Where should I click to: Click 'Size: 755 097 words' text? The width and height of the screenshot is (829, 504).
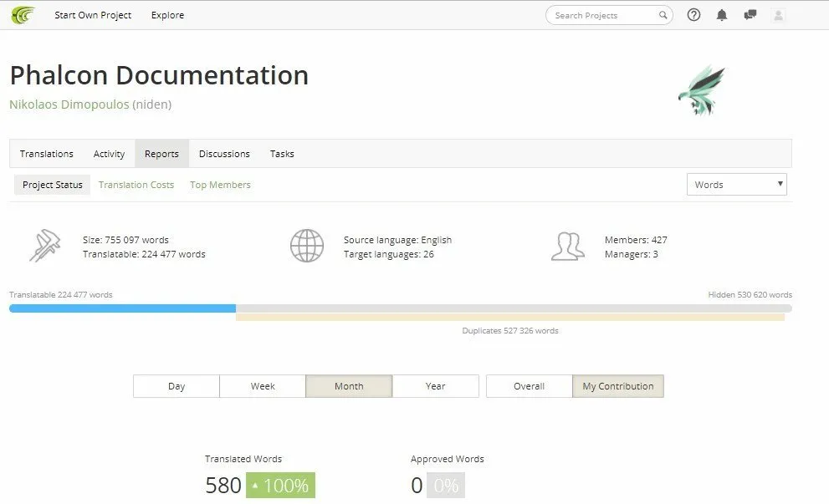(x=125, y=240)
